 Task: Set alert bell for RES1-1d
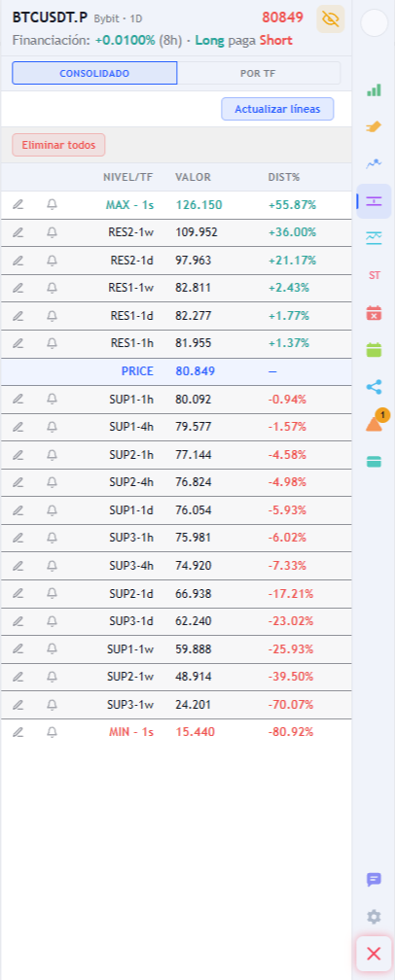(x=52, y=316)
